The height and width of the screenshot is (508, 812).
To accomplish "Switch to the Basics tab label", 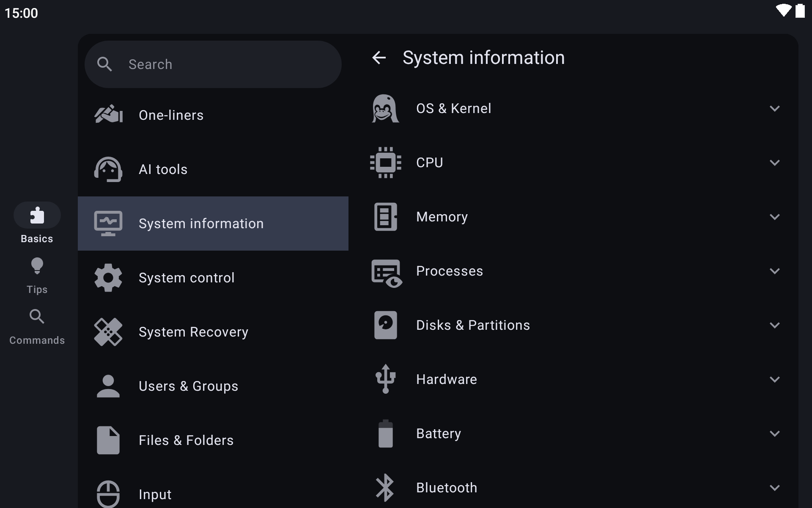I will coord(37,239).
